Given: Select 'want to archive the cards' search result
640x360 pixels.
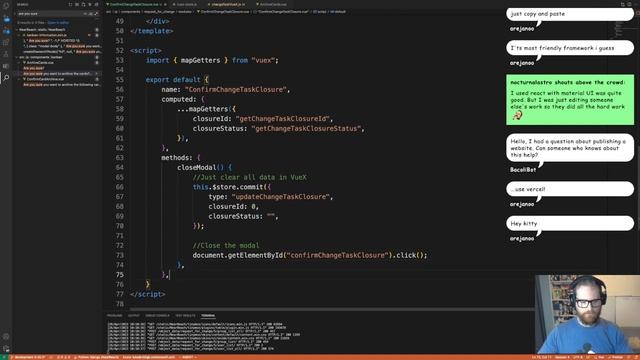Looking at the screenshot, I should [x=57, y=74].
